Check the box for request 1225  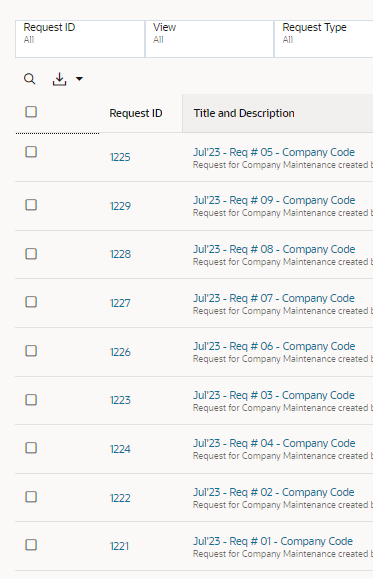tap(31, 152)
